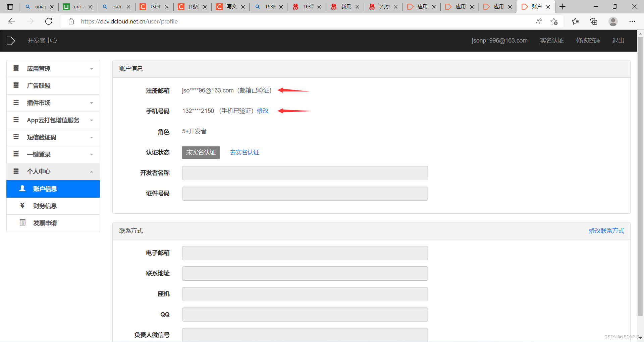Screen dimensions: 644x342
Task: Switch to the 新用 browser tab
Action: point(345,7)
